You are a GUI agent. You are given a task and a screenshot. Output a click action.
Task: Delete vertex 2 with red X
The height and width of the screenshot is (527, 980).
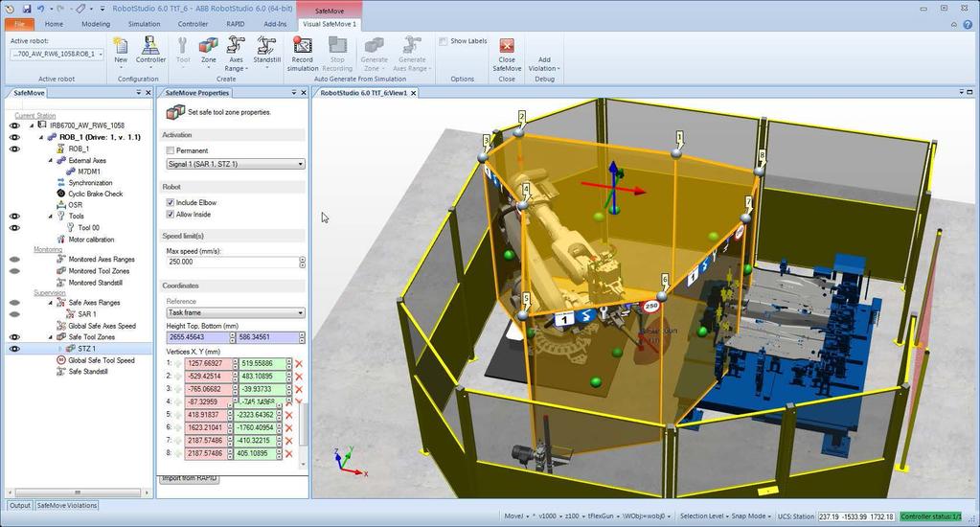299,377
